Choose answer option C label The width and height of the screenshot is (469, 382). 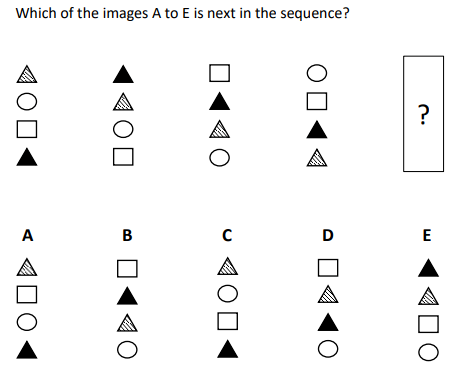[x=227, y=235]
